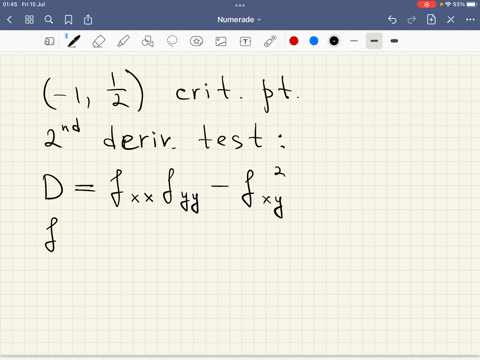Select the Shapes tool
Image resolution: width=480 pixels, height=360 pixels.
click(x=147, y=41)
